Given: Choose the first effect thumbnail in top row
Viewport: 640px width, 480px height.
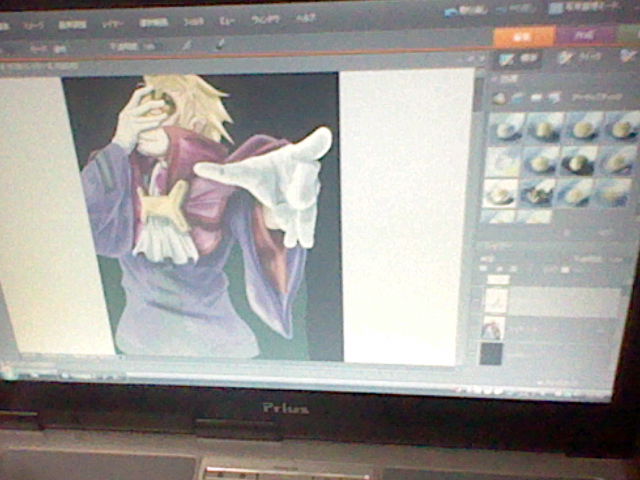Looking at the screenshot, I should pyautogui.click(x=506, y=126).
